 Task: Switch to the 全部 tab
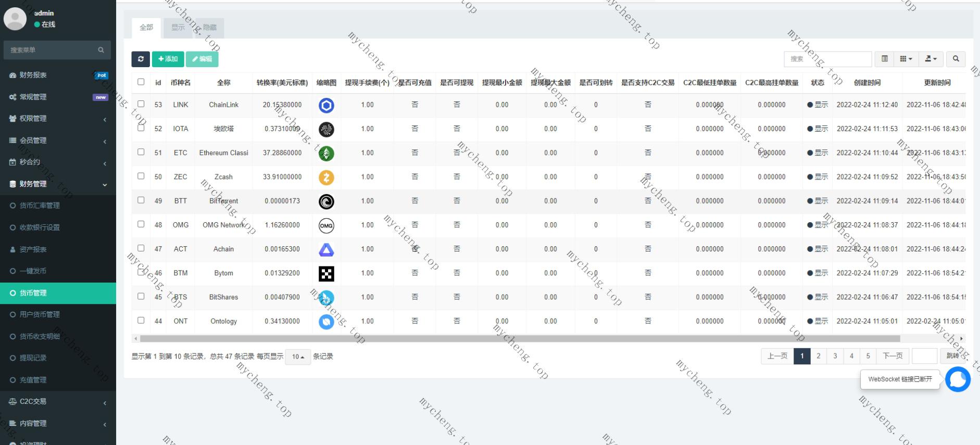(146, 28)
